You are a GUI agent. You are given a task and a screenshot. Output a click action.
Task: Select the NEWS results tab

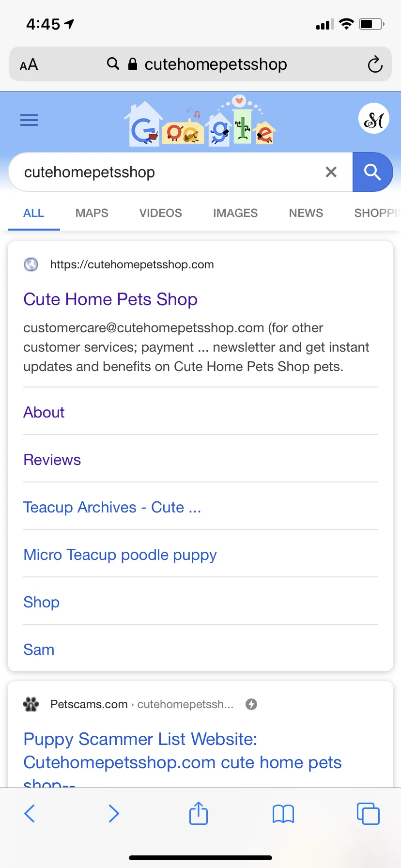coord(306,213)
